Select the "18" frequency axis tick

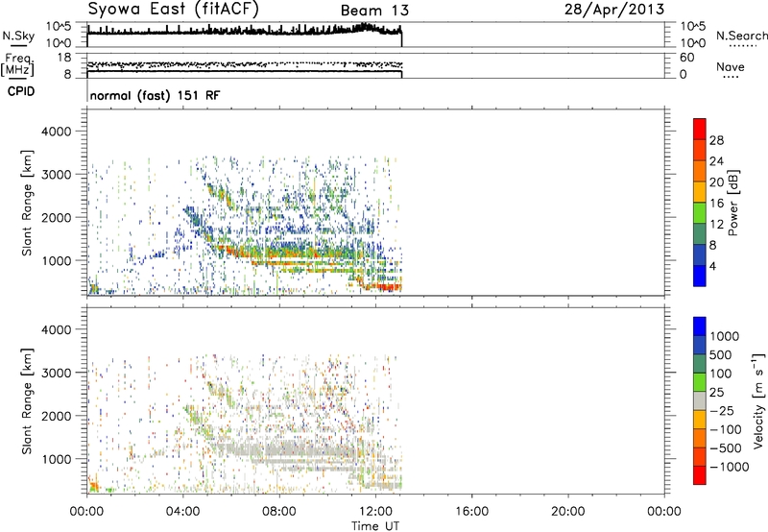[x=64, y=58]
